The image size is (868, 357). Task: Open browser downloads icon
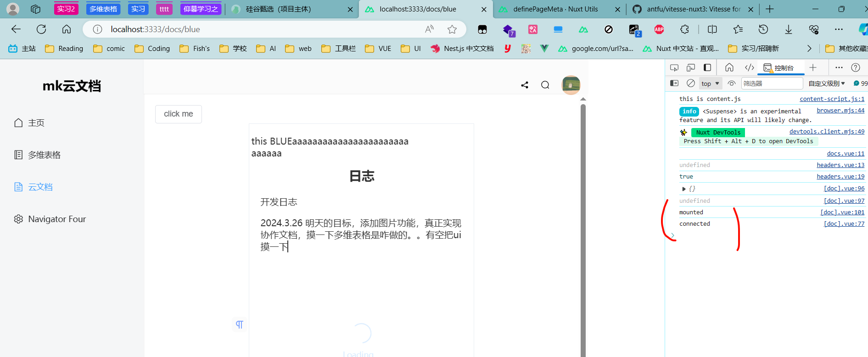pyautogui.click(x=788, y=29)
